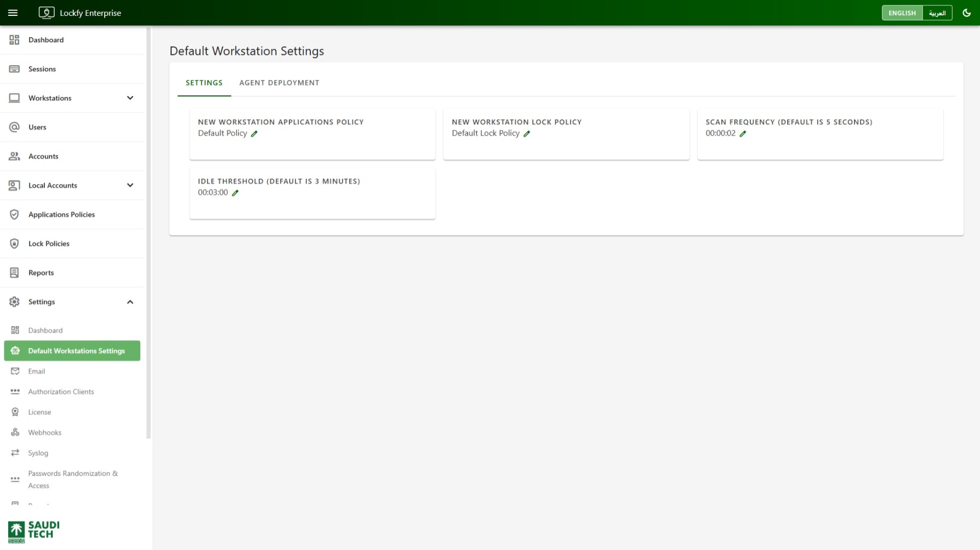
Task: Open the Accounts page
Action: (x=73, y=156)
